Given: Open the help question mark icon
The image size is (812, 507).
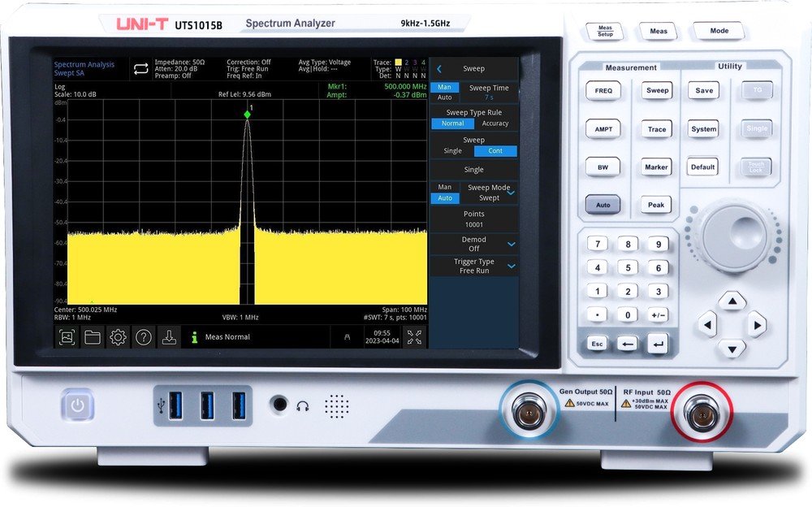Looking at the screenshot, I should click(x=144, y=337).
